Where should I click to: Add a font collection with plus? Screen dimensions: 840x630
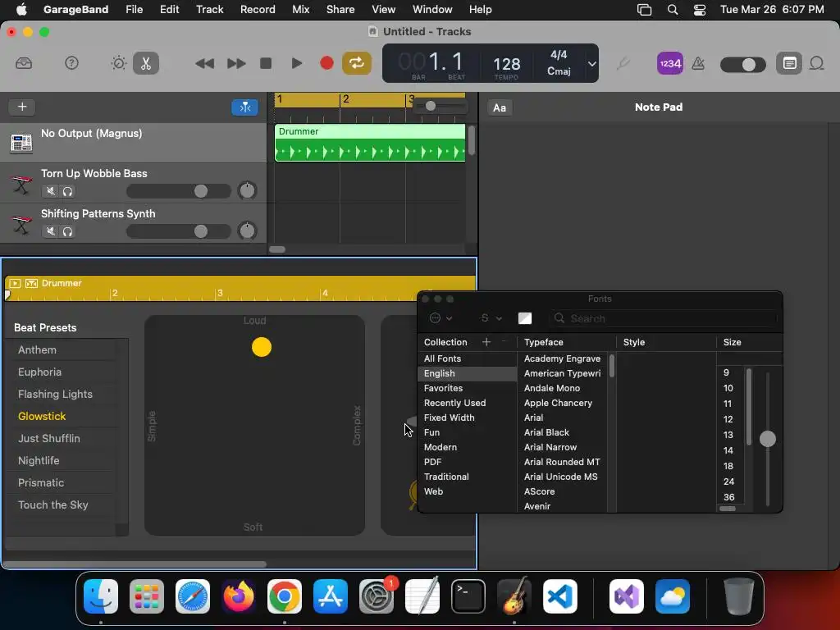[x=486, y=342]
